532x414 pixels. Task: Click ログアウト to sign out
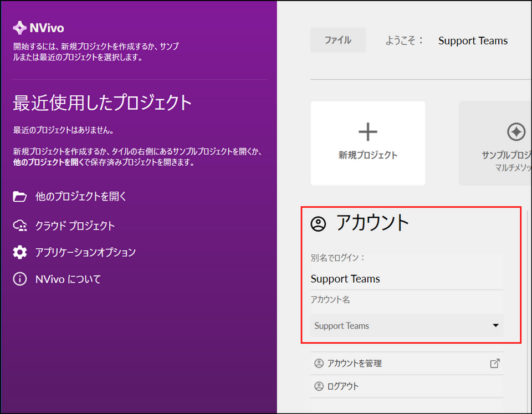343,386
